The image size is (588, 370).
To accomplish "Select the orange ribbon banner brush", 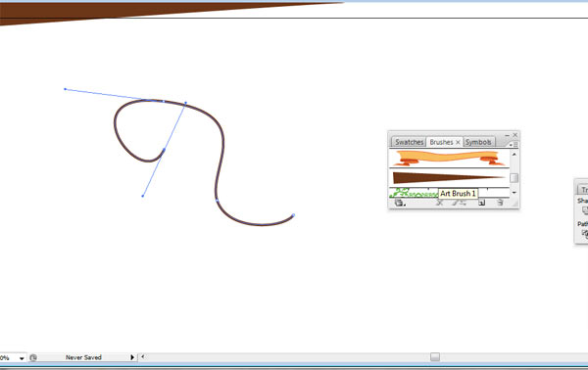I will point(449,158).
